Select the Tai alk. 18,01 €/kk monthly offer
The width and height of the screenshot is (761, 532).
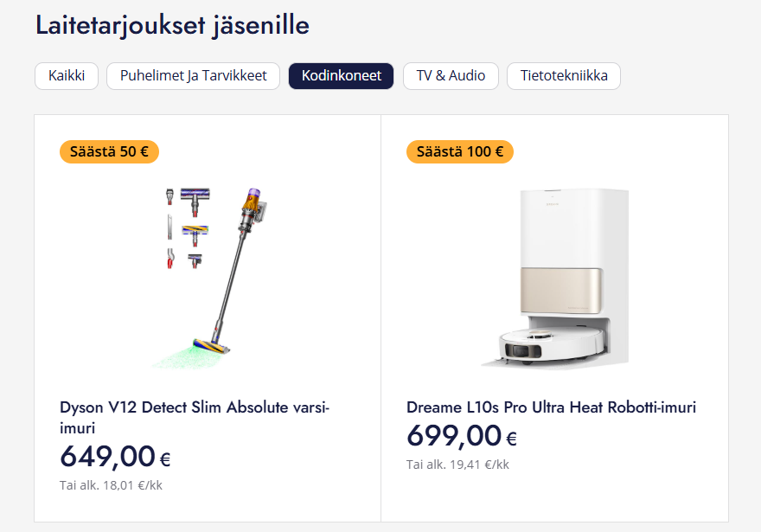coord(111,485)
